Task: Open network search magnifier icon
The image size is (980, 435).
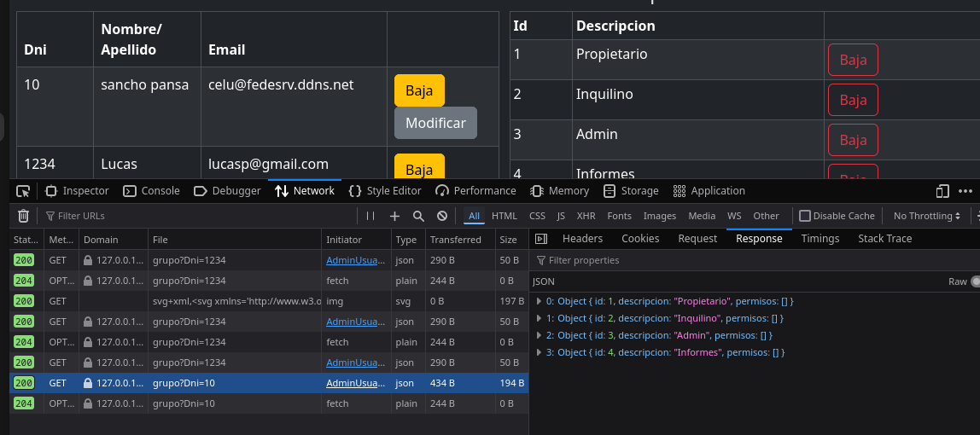Action: 418,217
